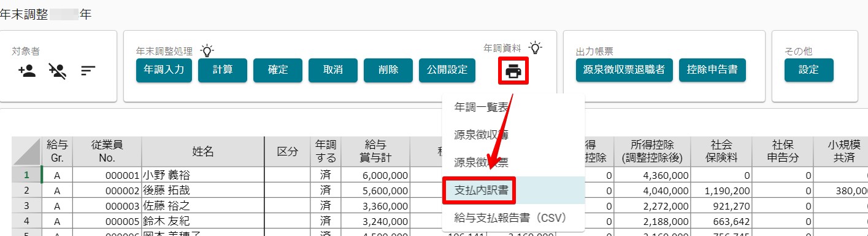Image resolution: width=868 pixels, height=236 pixels.
Task: Click the 公開設定 button
Action: [x=447, y=70]
